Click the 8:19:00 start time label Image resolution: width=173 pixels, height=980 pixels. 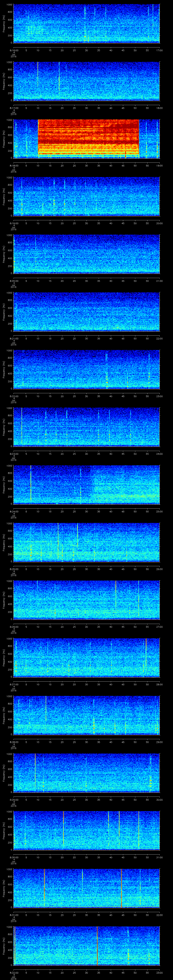(14, 223)
